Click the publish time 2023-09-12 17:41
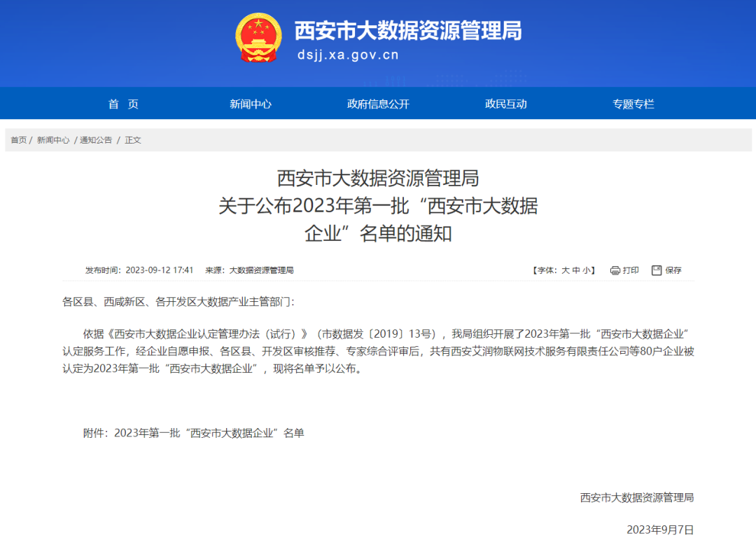The height and width of the screenshot is (545, 756). [159, 270]
